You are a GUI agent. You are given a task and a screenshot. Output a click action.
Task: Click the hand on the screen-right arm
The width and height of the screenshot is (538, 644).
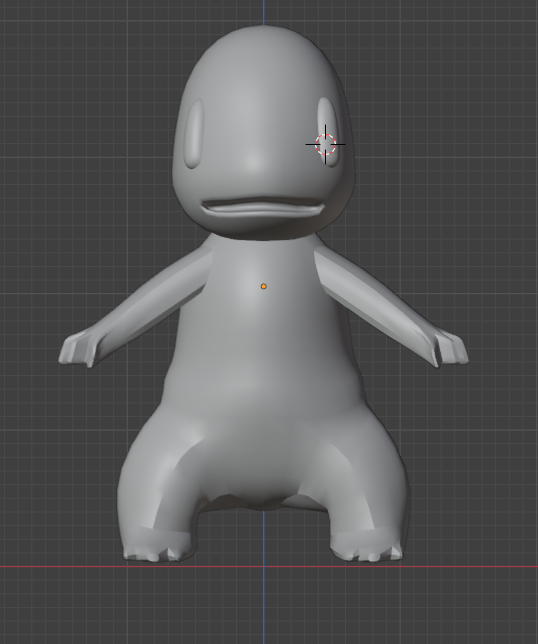(x=450, y=349)
